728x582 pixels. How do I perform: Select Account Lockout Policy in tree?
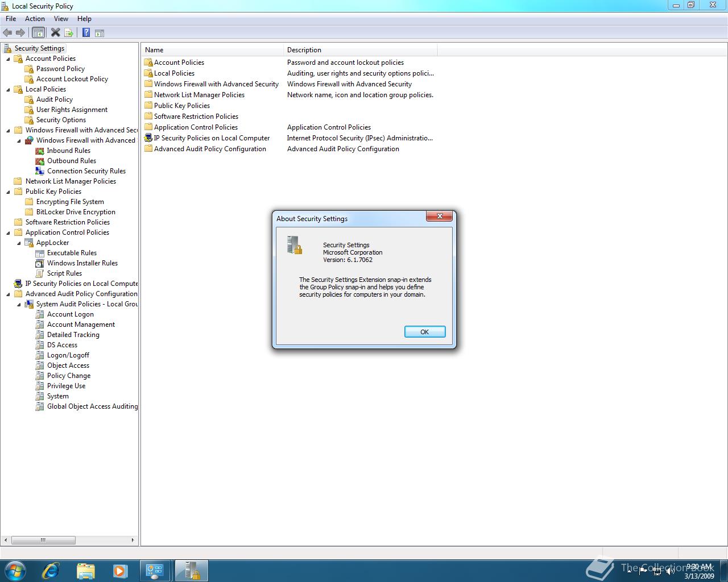pos(72,79)
